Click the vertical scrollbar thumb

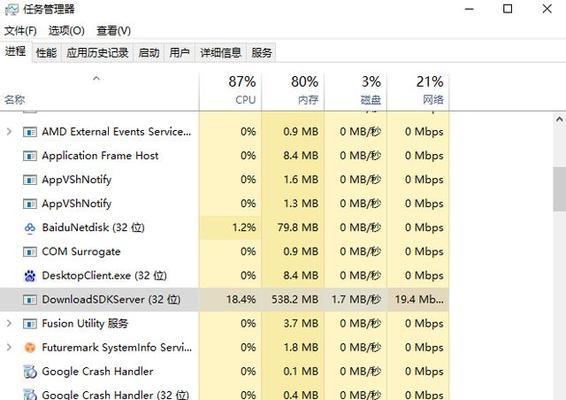click(559, 189)
